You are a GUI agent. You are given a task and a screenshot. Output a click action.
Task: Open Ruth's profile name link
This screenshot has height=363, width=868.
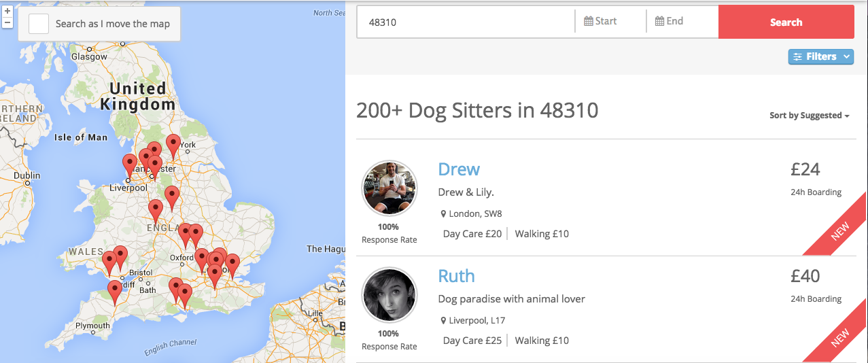[456, 276]
